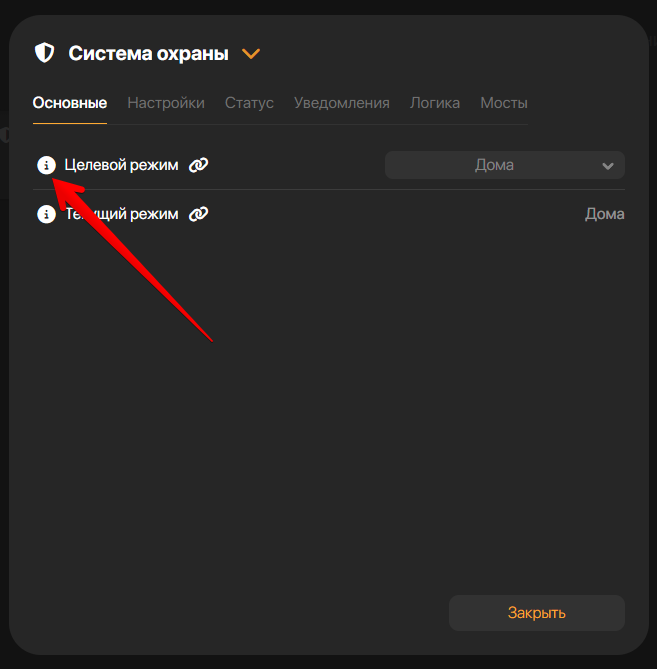The height and width of the screenshot is (669, 657).
Task: Click the Дома value of Текущий режим
Action: coord(604,214)
